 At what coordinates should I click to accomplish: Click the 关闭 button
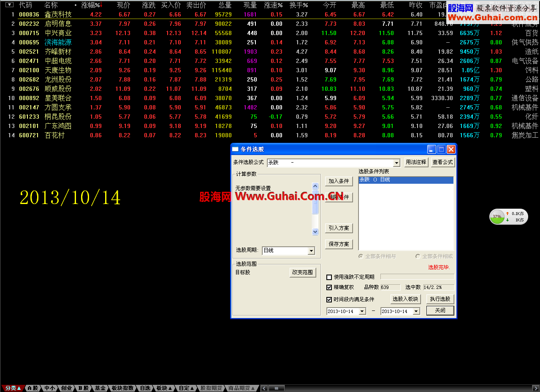(440, 310)
